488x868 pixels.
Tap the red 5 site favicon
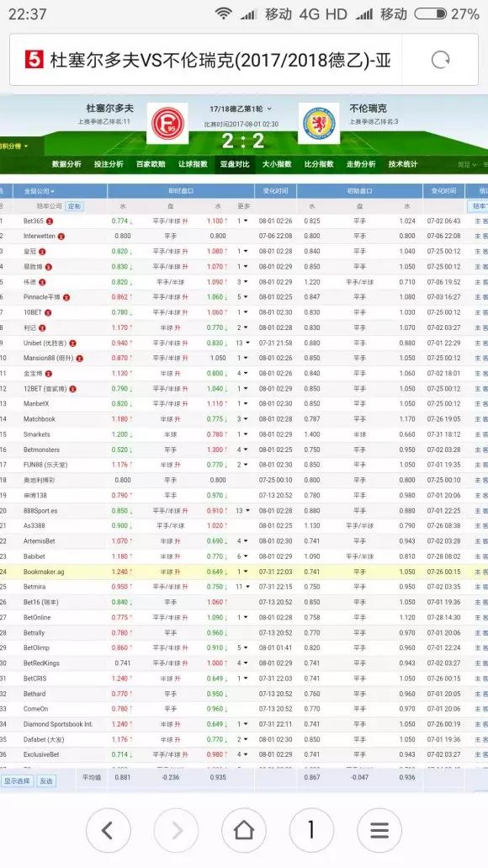[34, 59]
